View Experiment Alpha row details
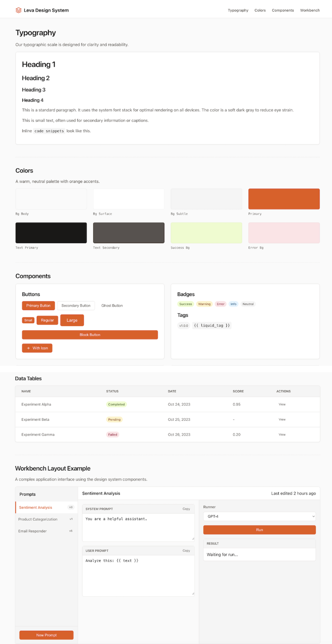 point(282,405)
